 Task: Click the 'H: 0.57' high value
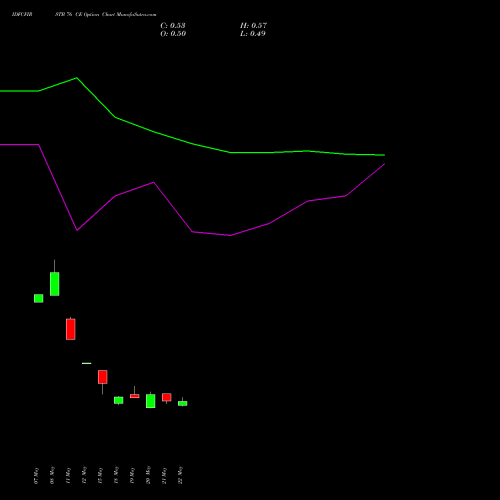253,25
